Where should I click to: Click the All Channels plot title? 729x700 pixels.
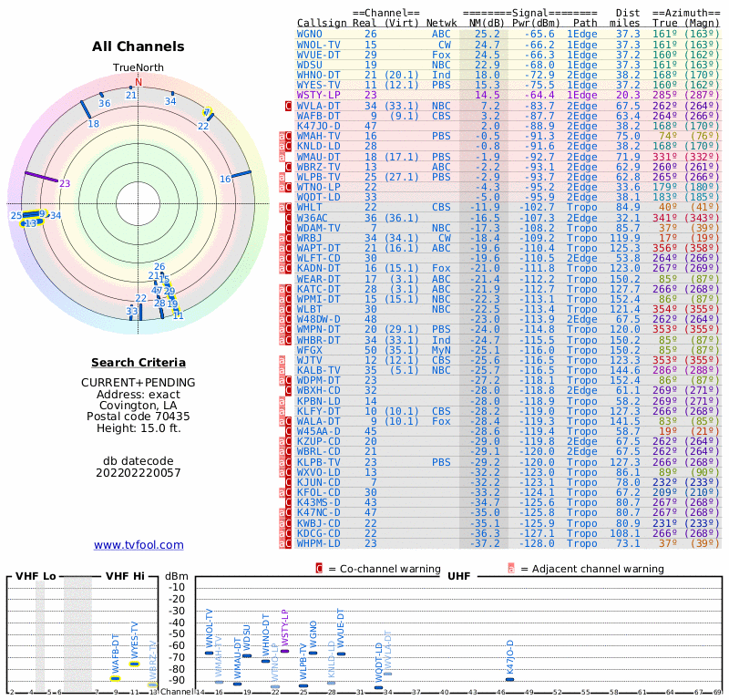[139, 46]
